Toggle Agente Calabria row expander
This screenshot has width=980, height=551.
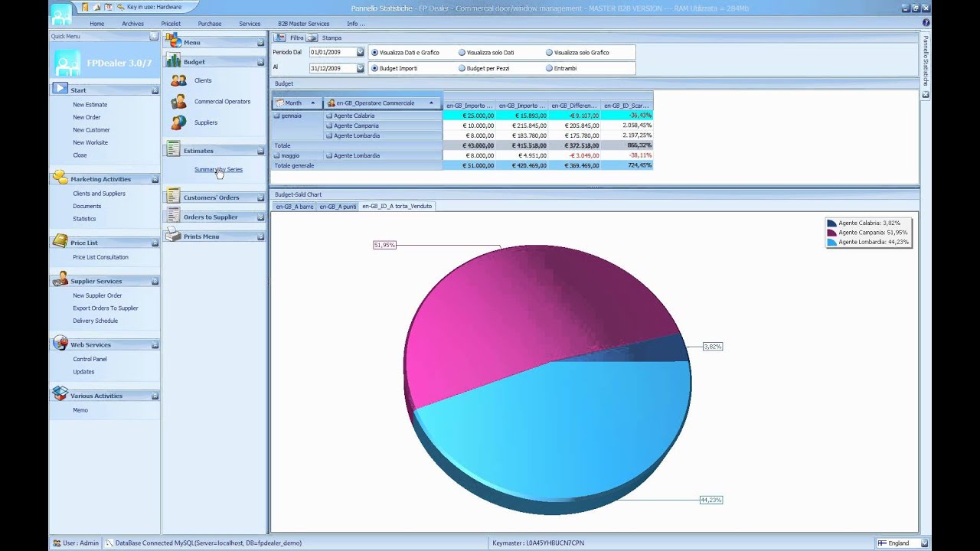329,116
